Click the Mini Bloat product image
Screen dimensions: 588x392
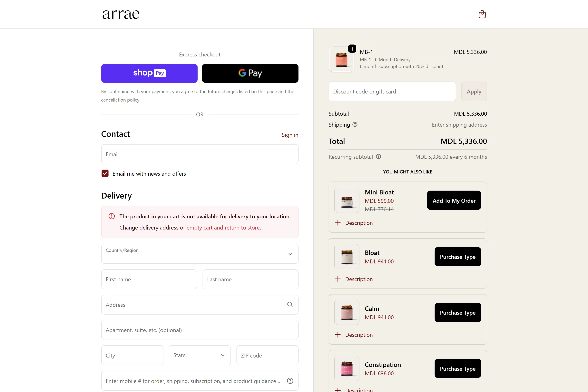pyautogui.click(x=347, y=201)
